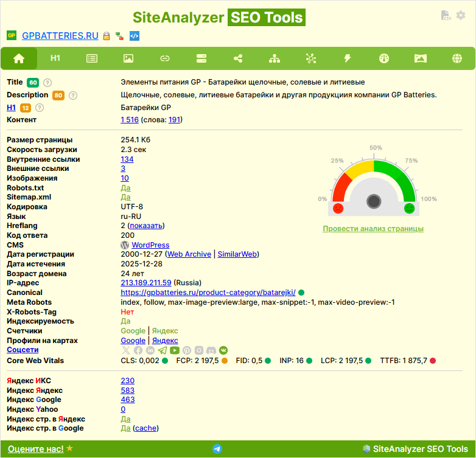Open Description help question mark
This screenshot has width=476, height=458.
click(73, 95)
